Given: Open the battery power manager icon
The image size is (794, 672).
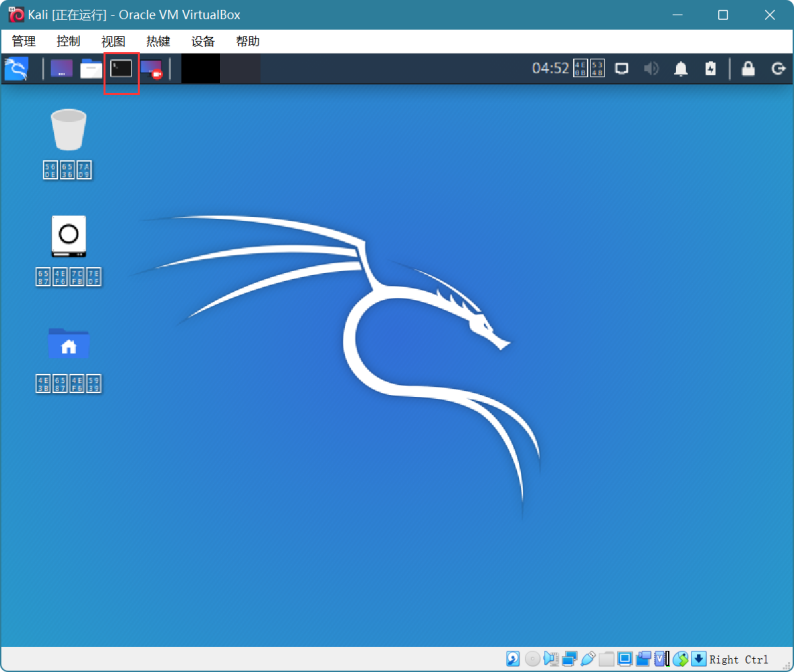Looking at the screenshot, I should (x=710, y=68).
